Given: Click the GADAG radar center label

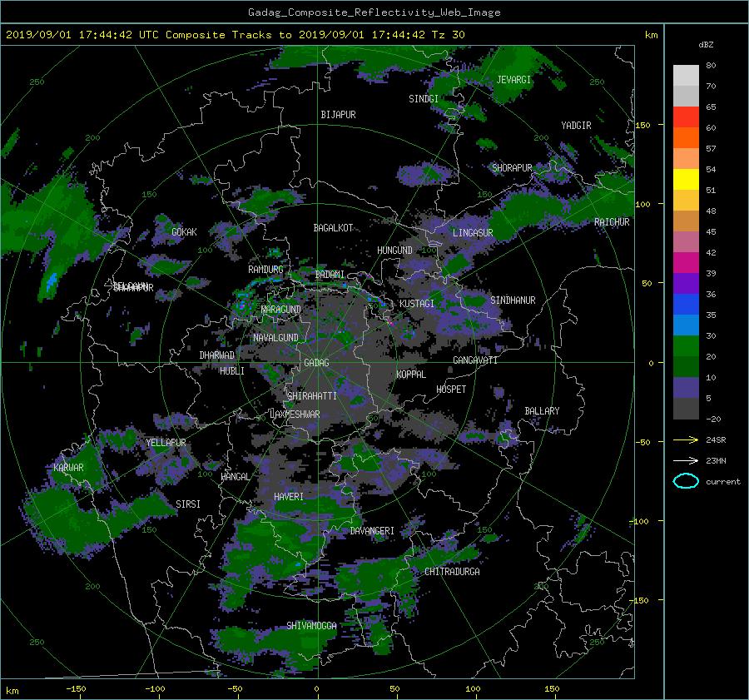Looking at the screenshot, I should pyautogui.click(x=317, y=363).
